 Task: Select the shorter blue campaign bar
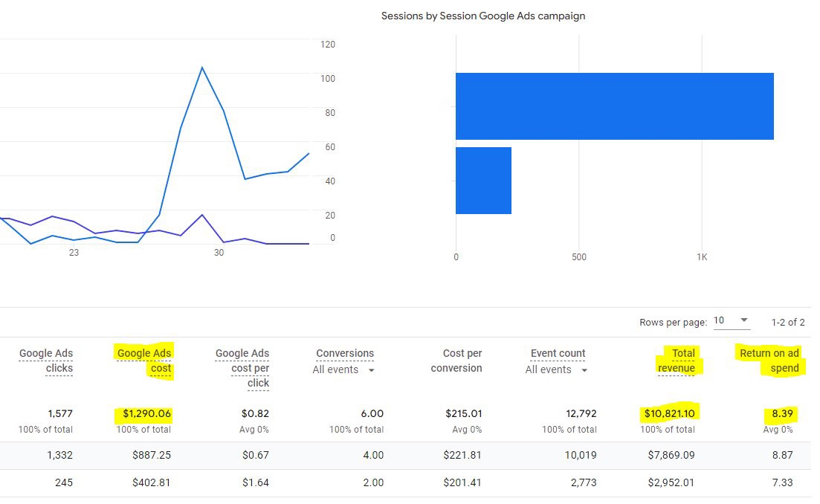tap(483, 181)
